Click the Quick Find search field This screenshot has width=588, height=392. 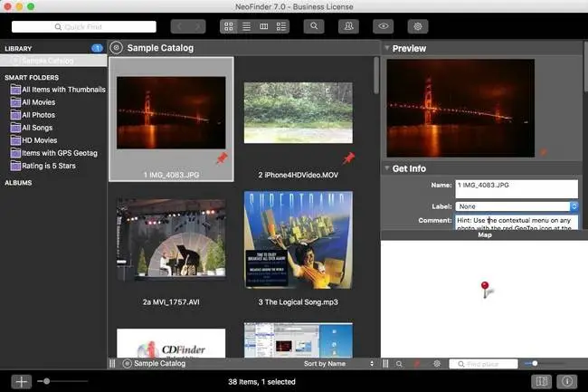coord(84,26)
